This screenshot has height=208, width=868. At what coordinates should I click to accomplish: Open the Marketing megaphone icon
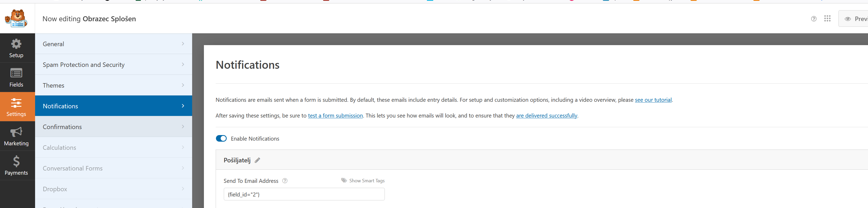pos(16,132)
